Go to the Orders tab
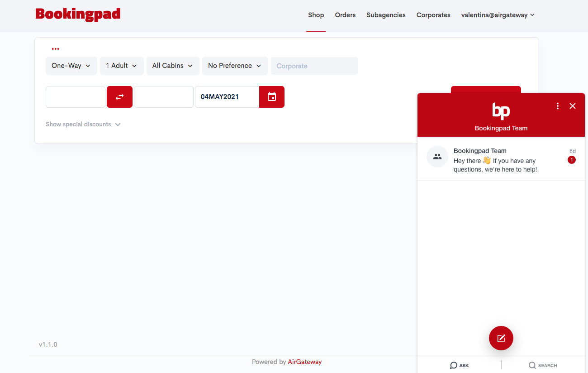This screenshot has height=373, width=588. [x=345, y=15]
